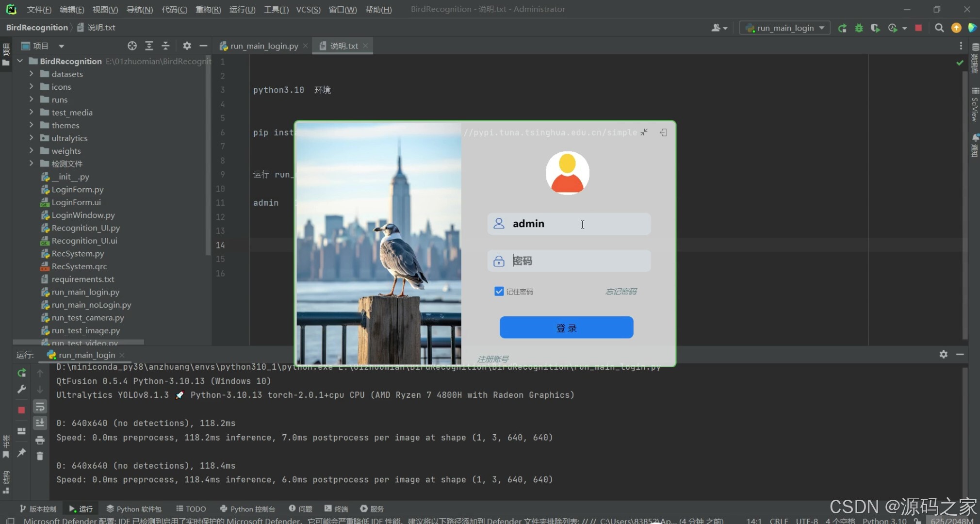Click the 忘记密码 link
980x524 pixels.
621,291
